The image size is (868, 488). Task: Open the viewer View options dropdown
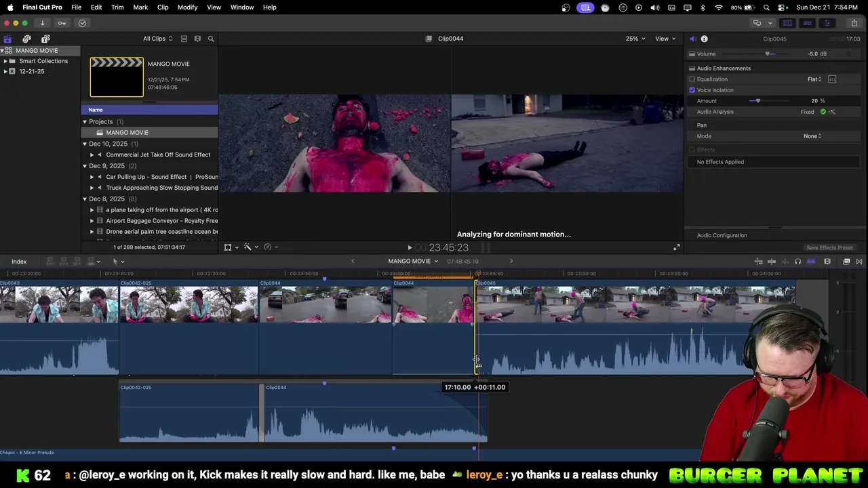665,39
